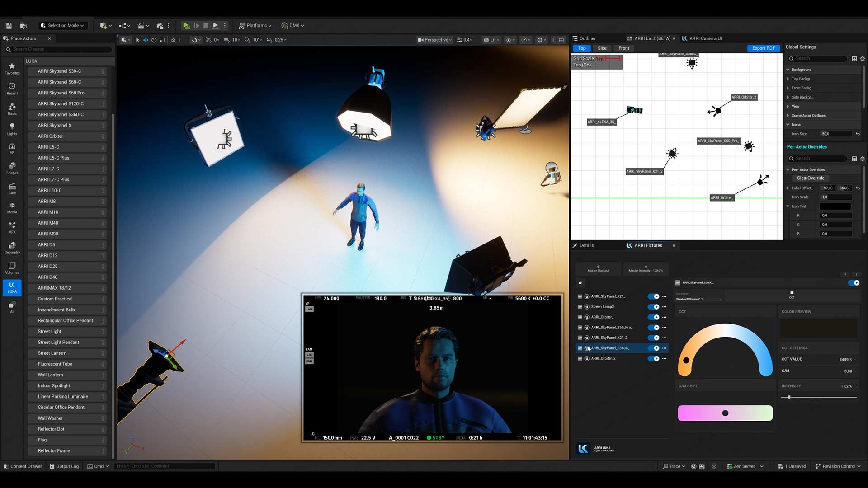Image resolution: width=868 pixels, height=488 pixels.
Task: Open options for ARRI_Orbiter_2 three dots
Action: click(x=664, y=358)
